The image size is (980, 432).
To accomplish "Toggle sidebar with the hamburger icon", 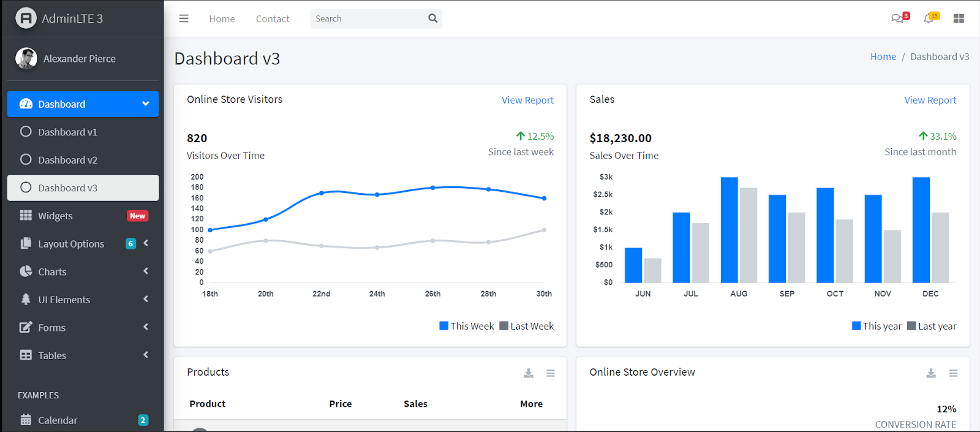I will (x=184, y=18).
